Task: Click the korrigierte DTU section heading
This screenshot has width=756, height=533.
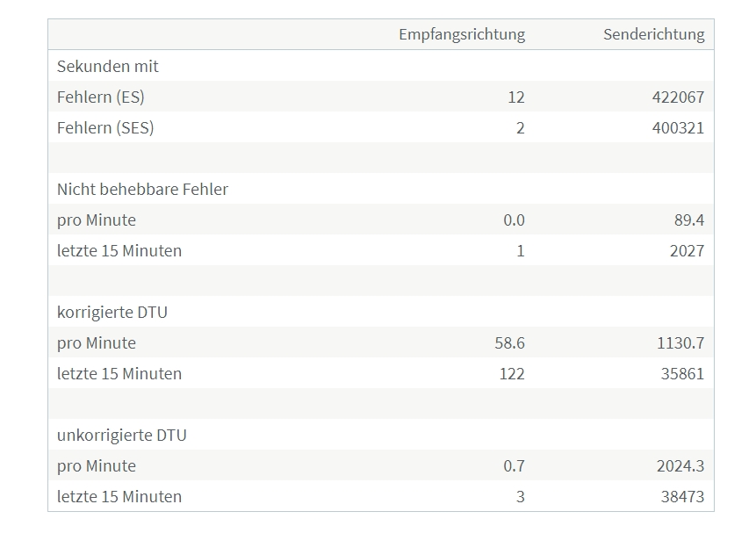Action: [x=112, y=312]
